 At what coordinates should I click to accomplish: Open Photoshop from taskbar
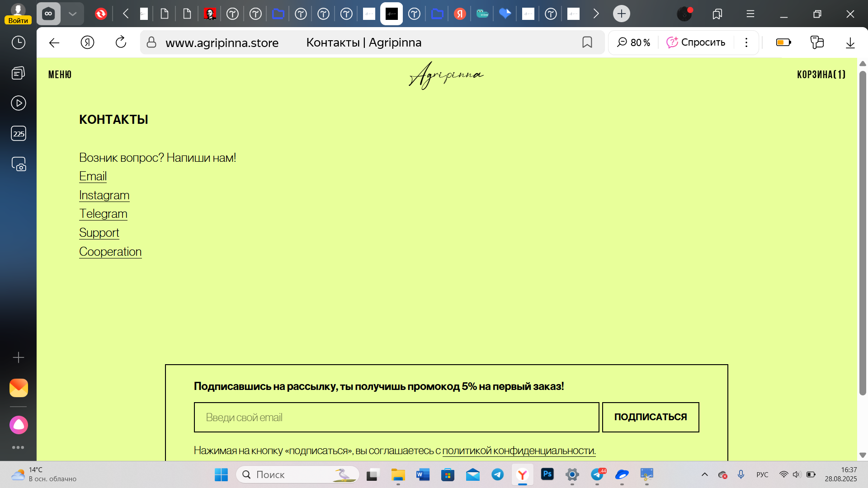click(547, 474)
